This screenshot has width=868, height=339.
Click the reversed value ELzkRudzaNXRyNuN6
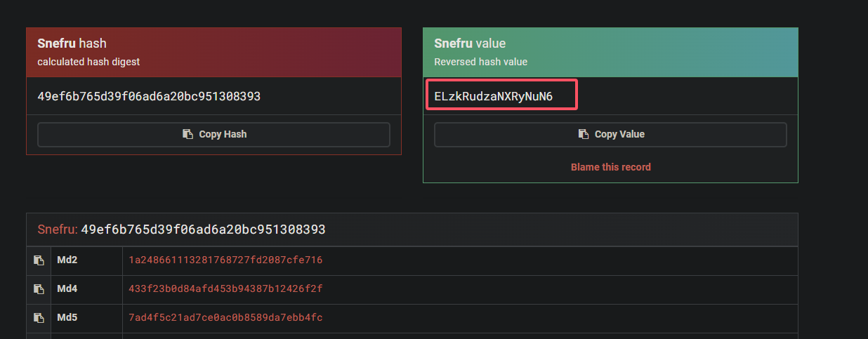(494, 96)
